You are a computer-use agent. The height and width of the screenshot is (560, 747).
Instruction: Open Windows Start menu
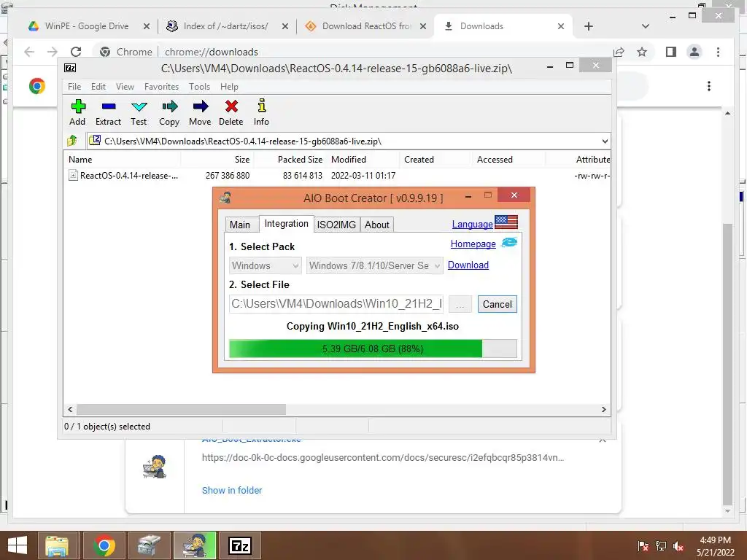(x=18, y=545)
